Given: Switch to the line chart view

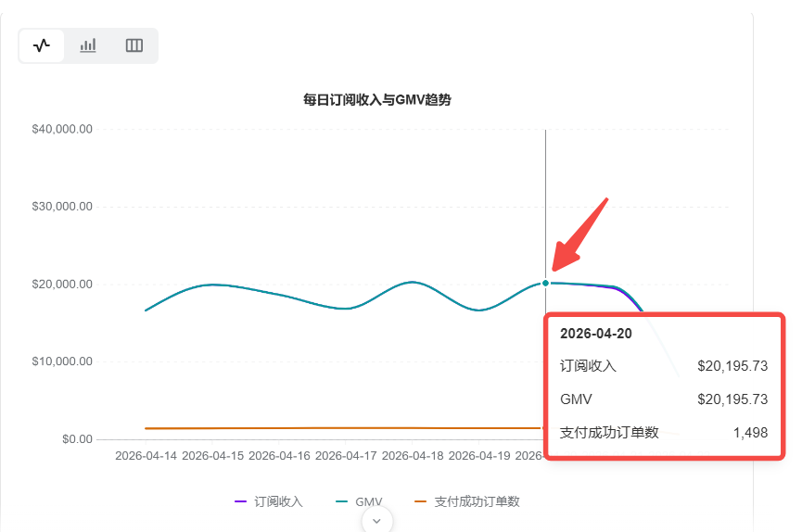Looking at the screenshot, I should [x=42, y=45].
